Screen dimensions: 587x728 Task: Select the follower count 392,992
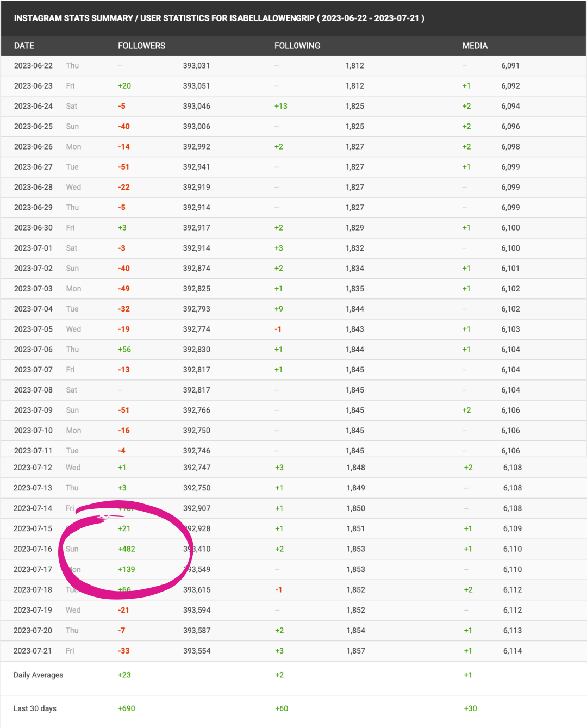[196, 147]
